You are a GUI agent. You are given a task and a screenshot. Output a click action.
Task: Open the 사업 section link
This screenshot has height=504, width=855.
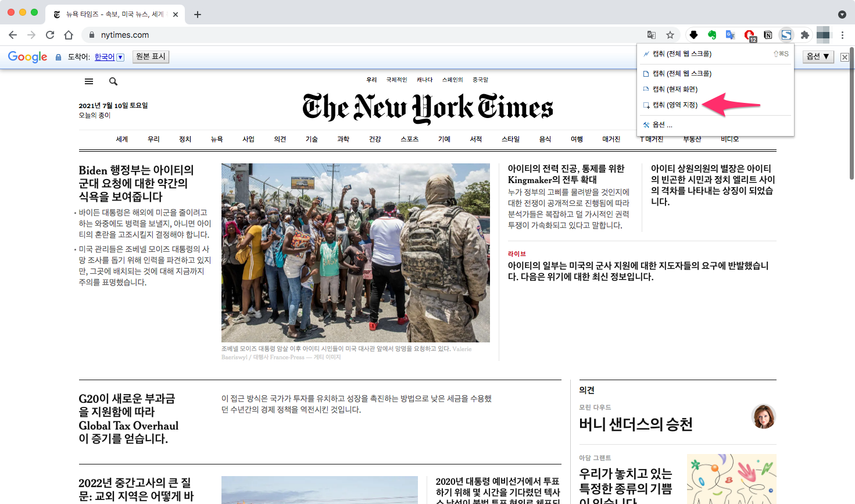point(249,139)
